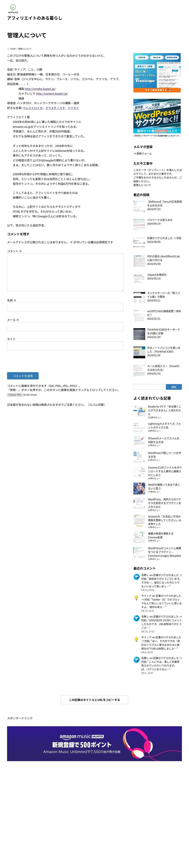
Task: Click この記事のタイトルとURLをコピーする button
Action: tap(94, 700)
